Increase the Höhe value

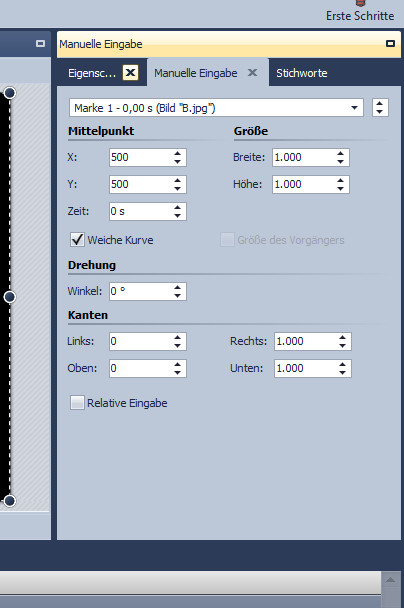pyautogui.click(x=340, y=180)
